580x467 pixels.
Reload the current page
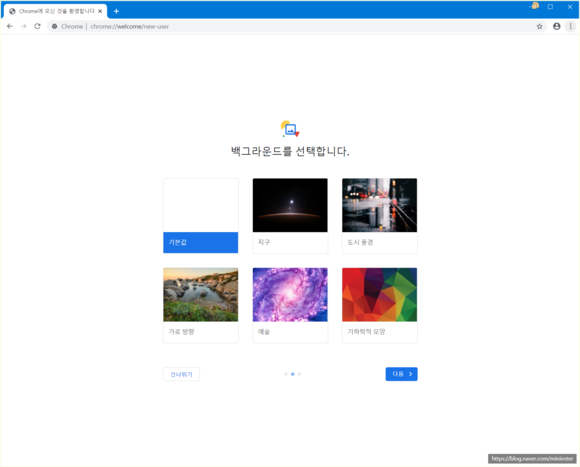pos(37,26)
